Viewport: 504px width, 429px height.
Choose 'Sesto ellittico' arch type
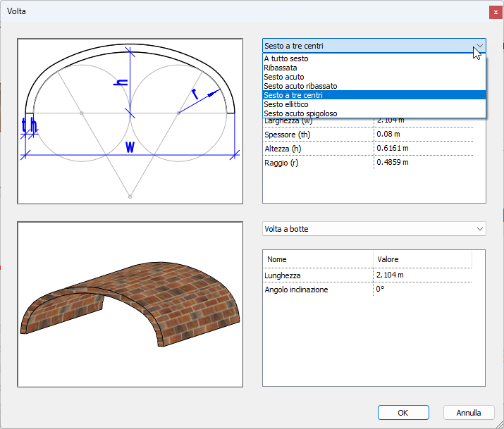[x=374, y=104]
